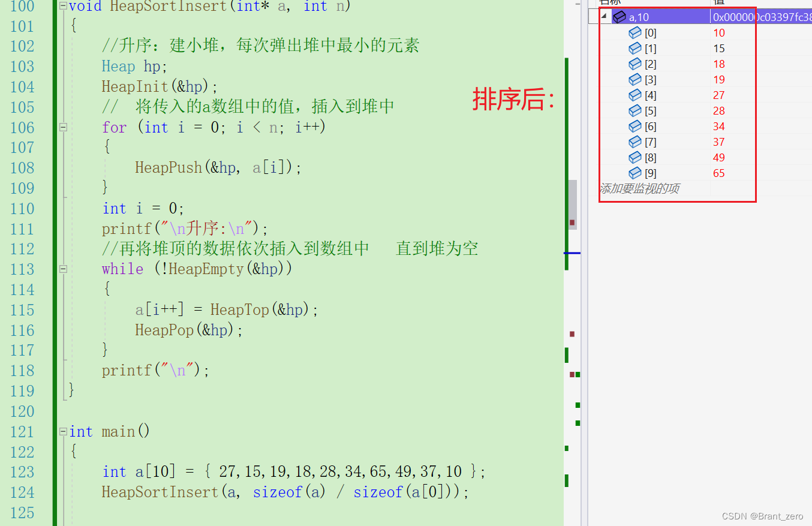
Task: Click the Heap type name on line 103
Action: 118,67
